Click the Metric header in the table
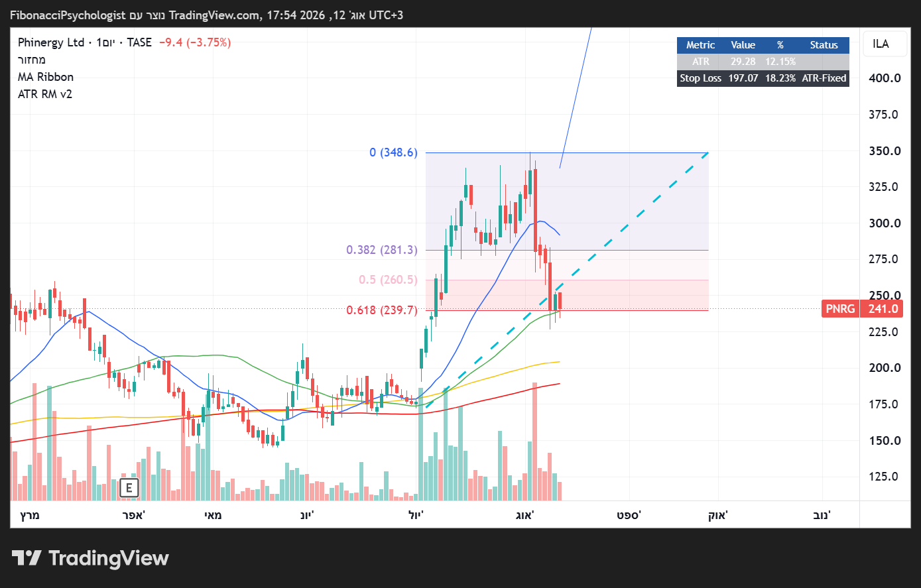The width and height of the screenshot is (921, 588). pyautogui.click(x=701, y=45)
